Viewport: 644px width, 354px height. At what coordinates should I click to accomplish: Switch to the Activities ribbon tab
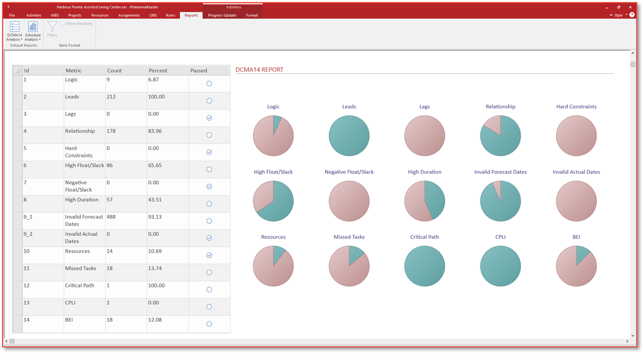pyautogui.click(x=34, y=15)
